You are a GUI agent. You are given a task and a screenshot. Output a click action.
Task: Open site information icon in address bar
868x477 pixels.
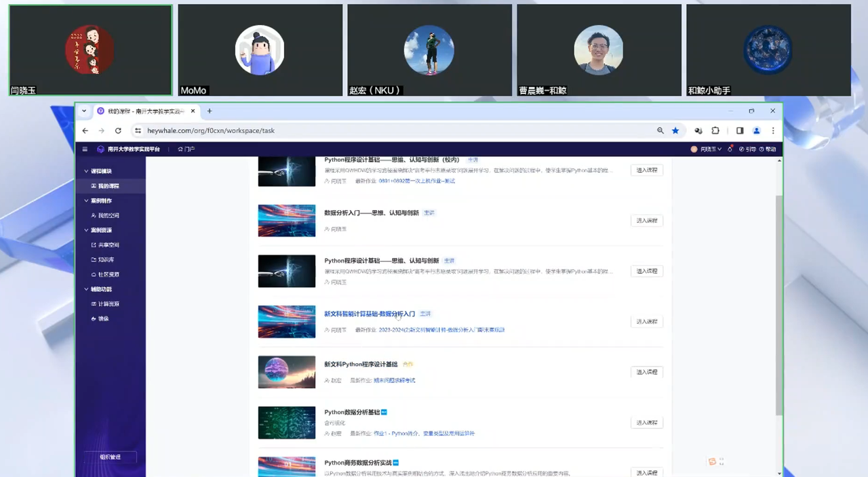tap(138, 131)
